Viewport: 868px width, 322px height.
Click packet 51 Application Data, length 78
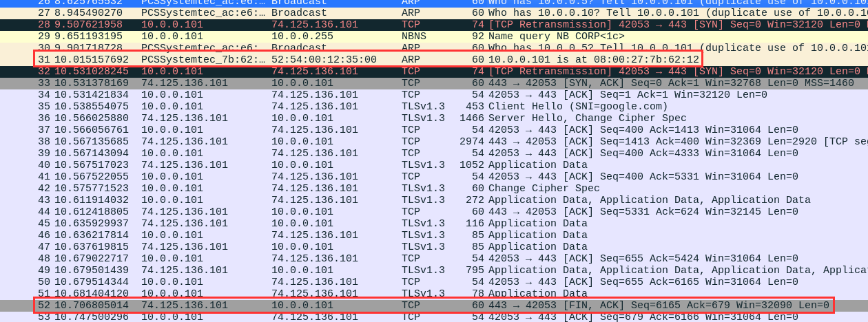pyautogui.click(x=434, y=293)
